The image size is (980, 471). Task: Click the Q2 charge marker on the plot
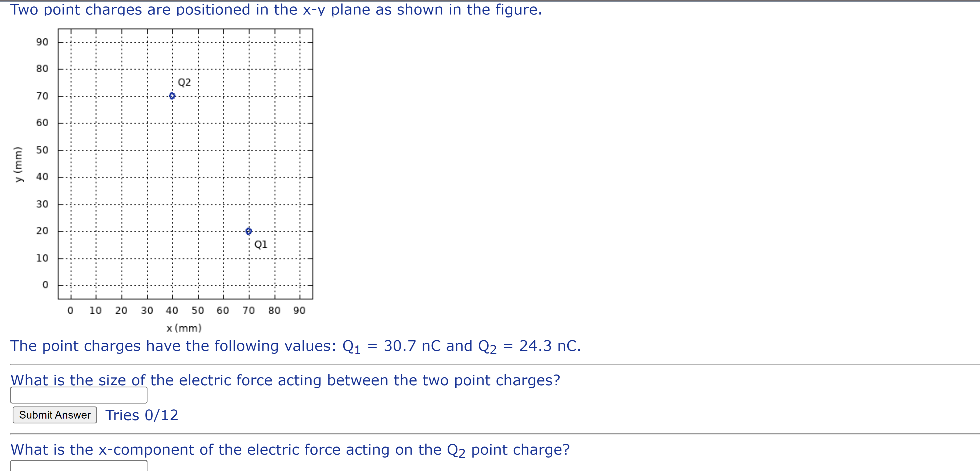pyautogui.click(x=172, y=95)
